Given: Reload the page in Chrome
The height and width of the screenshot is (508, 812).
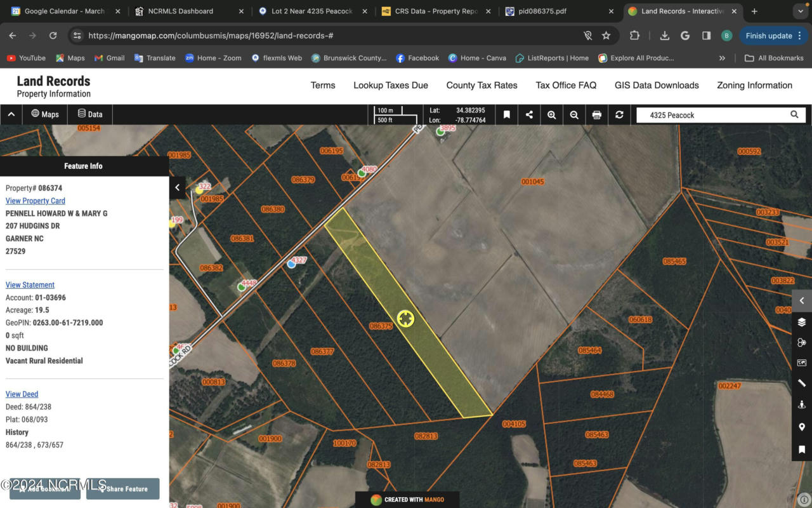Looking at the screenshot, I should pyautogui.click(x=53, y=36).
